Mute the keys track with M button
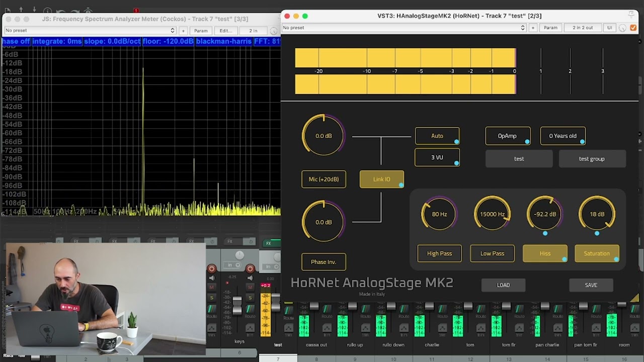The width and height of the screenshot is (644, 362). click(x=250, y=288)
